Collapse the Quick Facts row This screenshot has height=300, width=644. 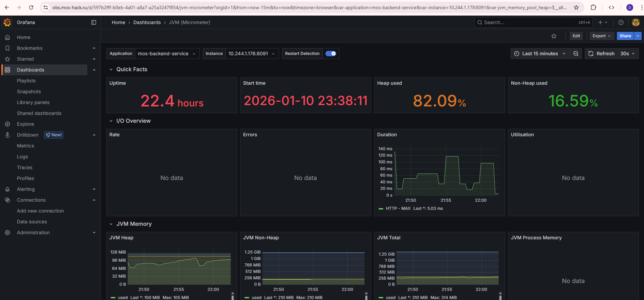tap(131, 69)
